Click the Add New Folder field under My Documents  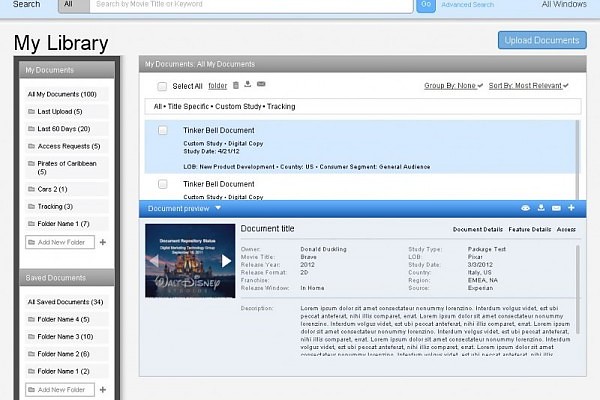pyautogui.click(x=66, y=242)
